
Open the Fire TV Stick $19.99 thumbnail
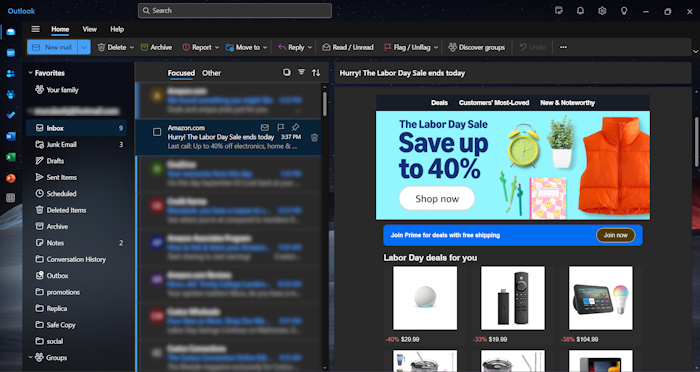tap(513, 298)
